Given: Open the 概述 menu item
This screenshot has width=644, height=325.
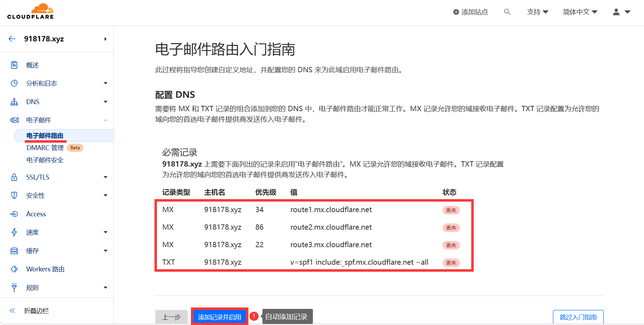Looking at the screenshot, I should [x=32, y=65].
